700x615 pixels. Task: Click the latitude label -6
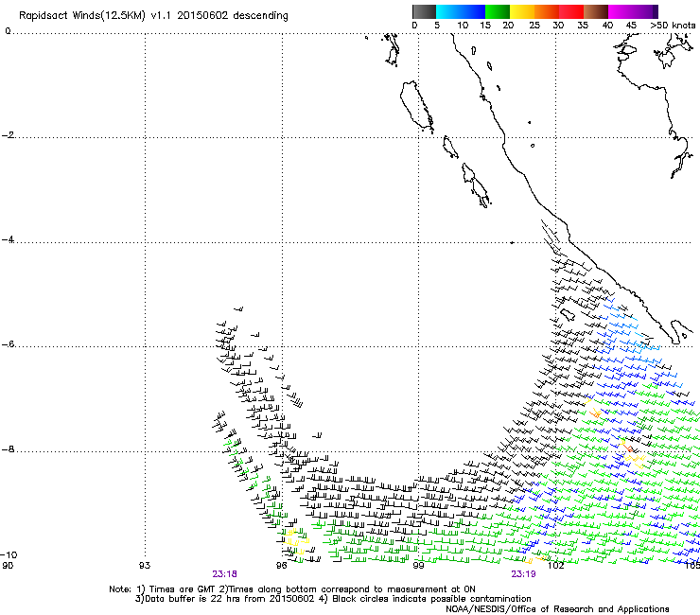click(x=9, y=344)
